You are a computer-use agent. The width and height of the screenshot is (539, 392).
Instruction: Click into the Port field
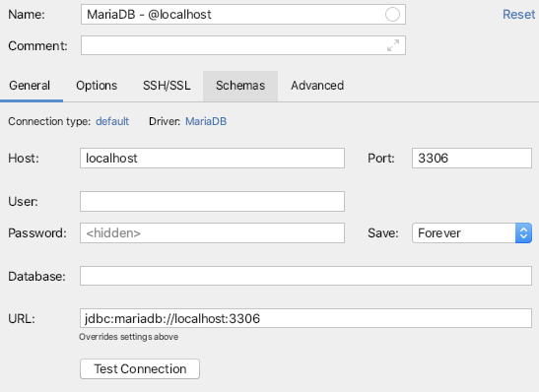click(472, 158)
